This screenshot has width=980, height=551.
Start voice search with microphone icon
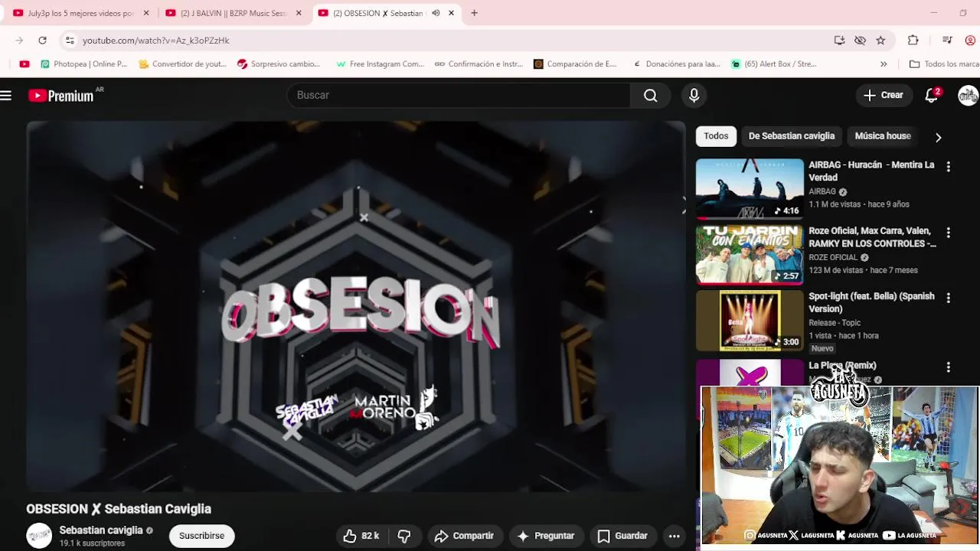tap(694, 95)
